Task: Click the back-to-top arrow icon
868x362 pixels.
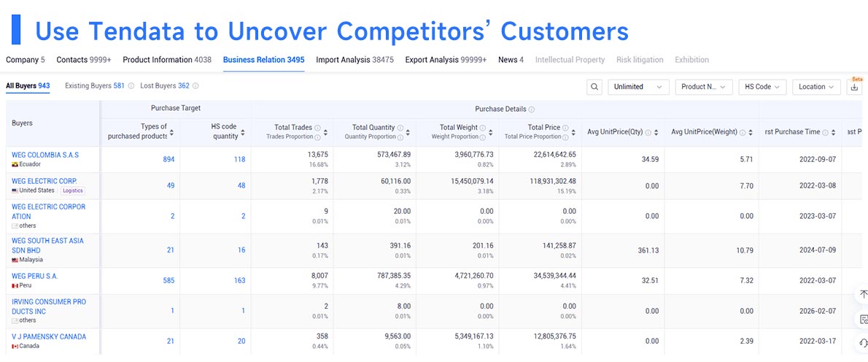Action: tap(862, 294)
